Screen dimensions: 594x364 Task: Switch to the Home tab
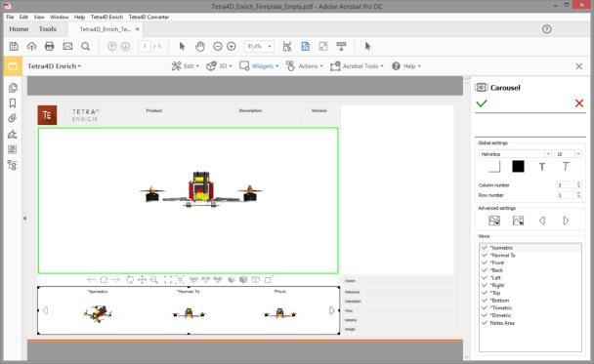(x=19, y=29)
